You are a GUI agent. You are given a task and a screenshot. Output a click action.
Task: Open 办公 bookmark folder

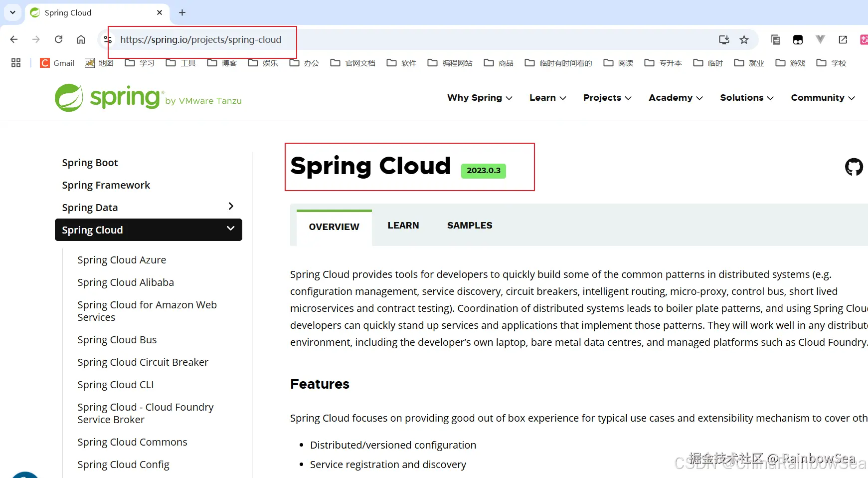[304, 63]
